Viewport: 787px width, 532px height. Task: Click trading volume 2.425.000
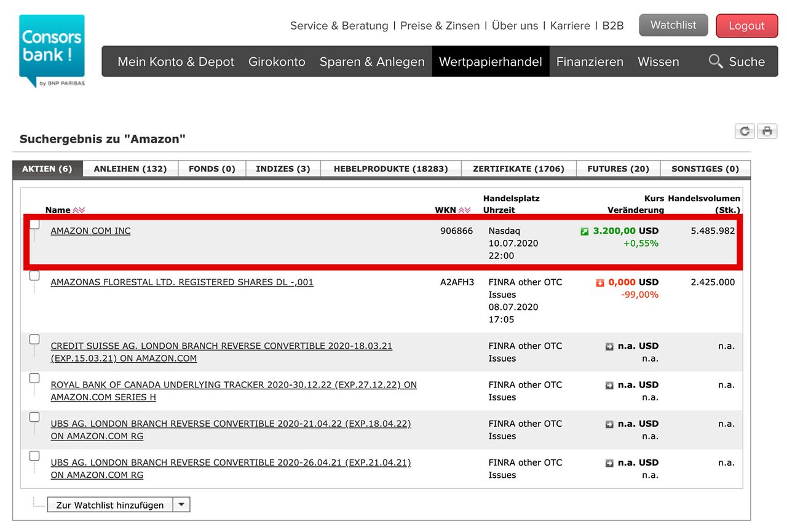click(713, 282)
